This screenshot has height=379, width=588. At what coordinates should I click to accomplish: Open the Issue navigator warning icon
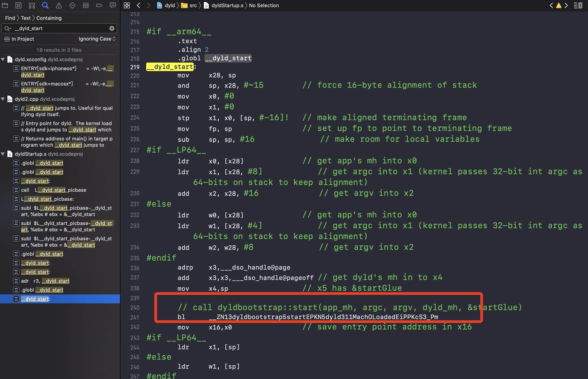(x=59, y=5)
